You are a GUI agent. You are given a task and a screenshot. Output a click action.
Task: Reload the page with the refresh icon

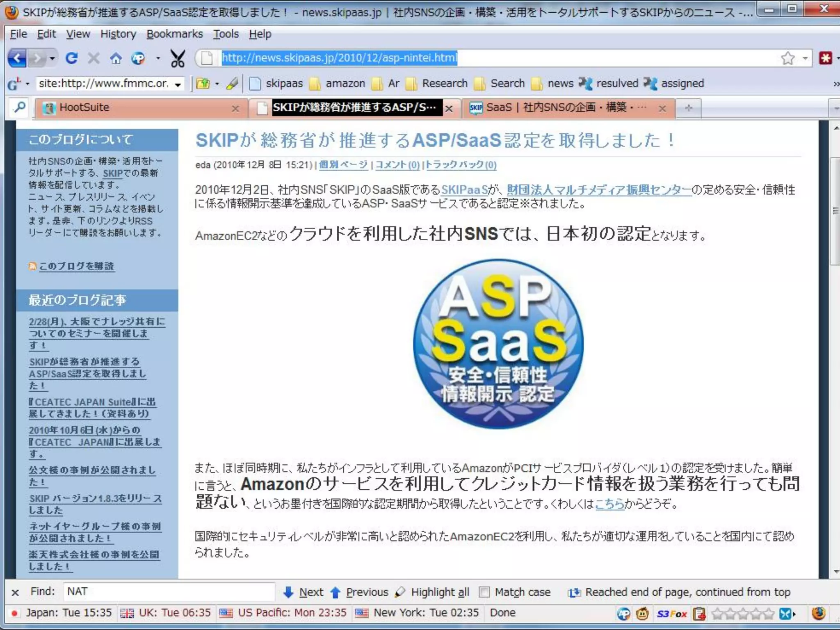(71, 58)
